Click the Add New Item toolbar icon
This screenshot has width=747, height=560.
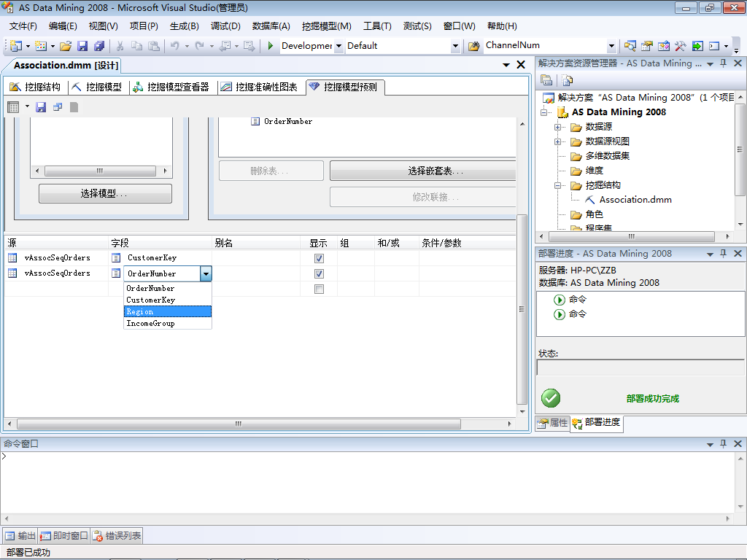pos(41,46)
